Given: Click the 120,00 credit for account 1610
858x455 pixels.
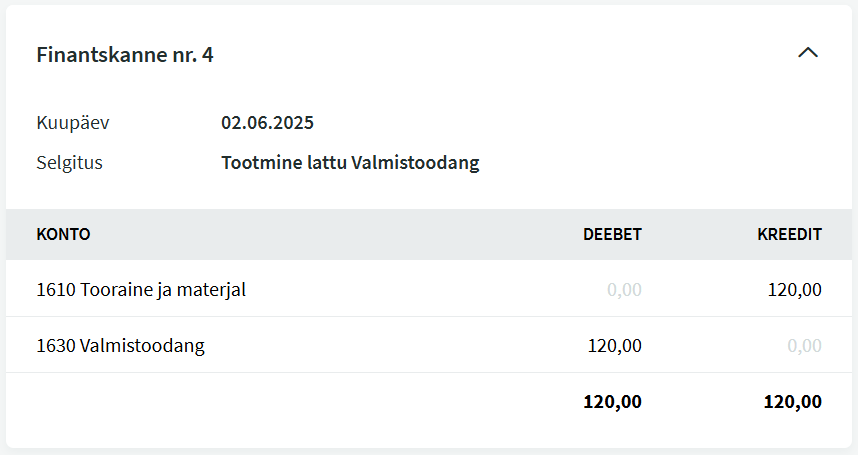Looking at the screenshot, I should 794,289.
